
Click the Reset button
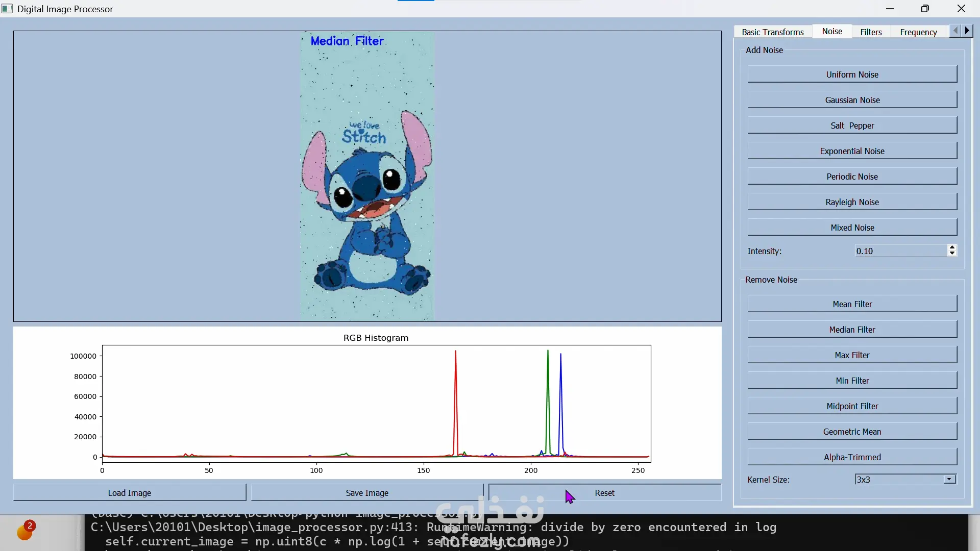604,493
